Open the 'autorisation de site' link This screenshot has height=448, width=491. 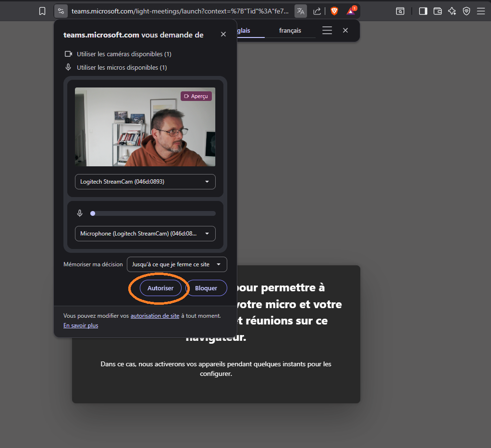tap(155, 316)
